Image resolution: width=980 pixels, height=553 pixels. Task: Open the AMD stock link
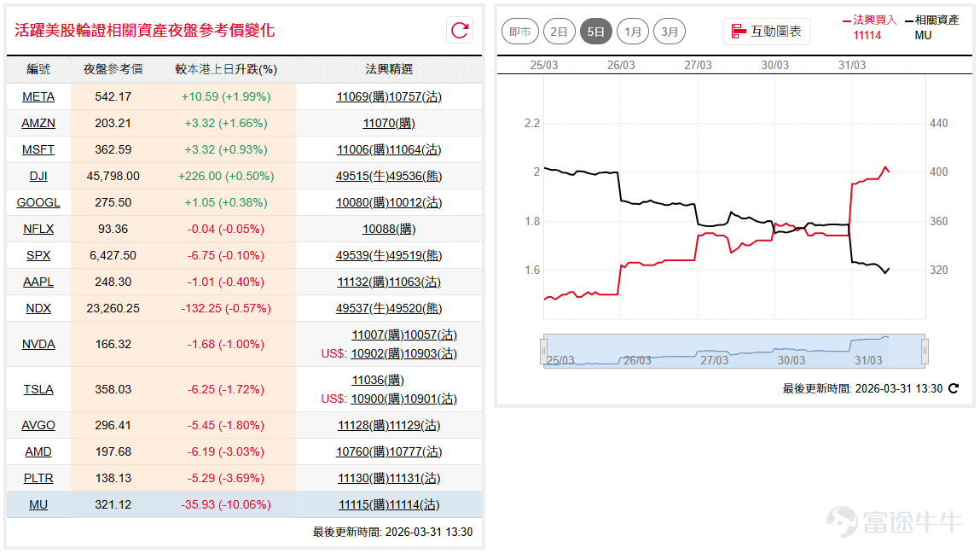pyautogui.click(x=38, y=451)
